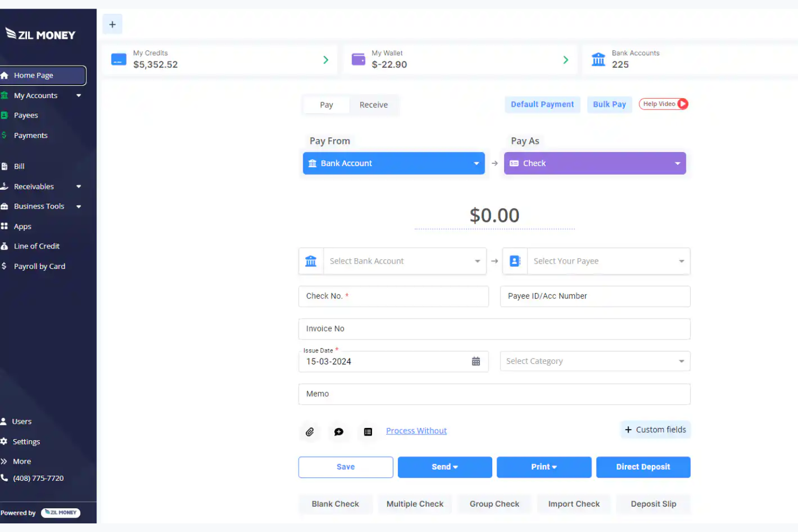Click the Check No. input field
The height and width of the screenshot is (532, 798).
tap(394, 296)
